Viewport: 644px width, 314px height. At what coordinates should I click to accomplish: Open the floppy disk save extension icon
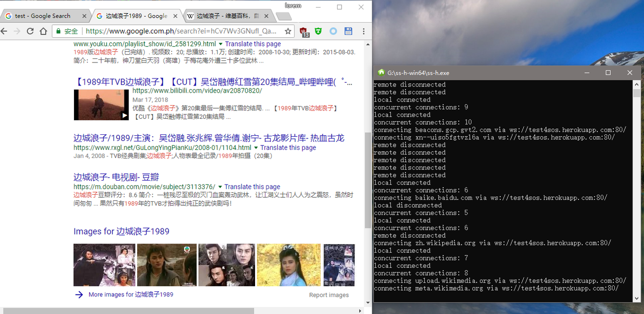(348, 31)
